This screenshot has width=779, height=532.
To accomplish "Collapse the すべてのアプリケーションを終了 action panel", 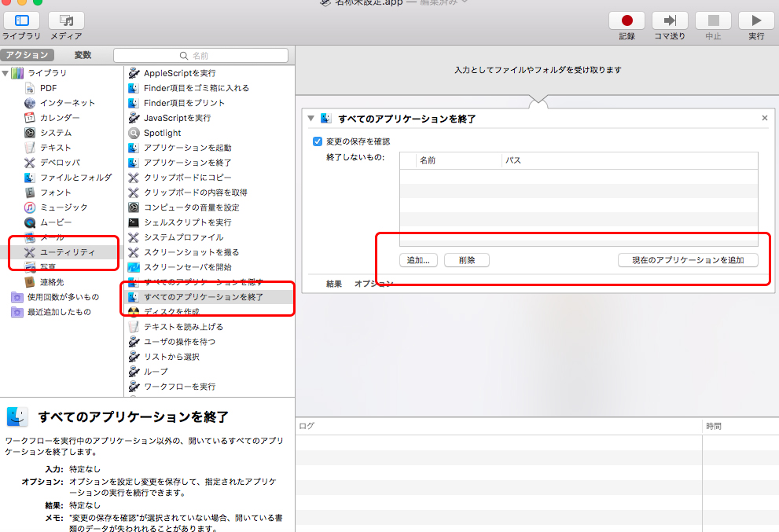I will pos(311,119).
